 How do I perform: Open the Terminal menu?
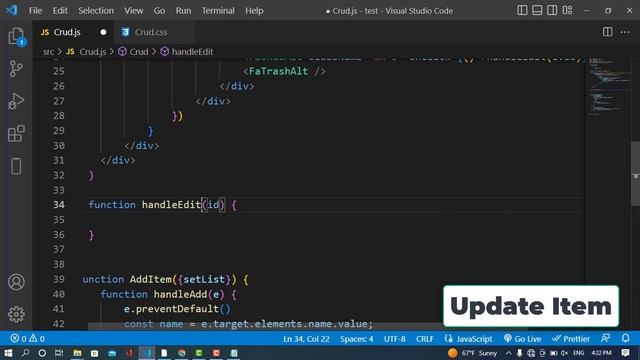[218, 11]
